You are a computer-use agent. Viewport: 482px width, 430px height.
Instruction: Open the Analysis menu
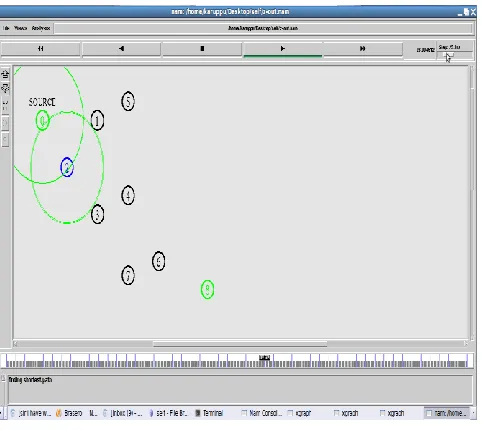[41, 28]
